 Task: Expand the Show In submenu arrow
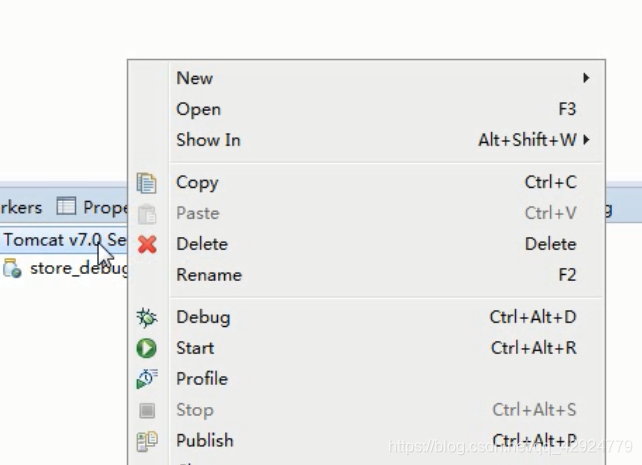point(586,140)
